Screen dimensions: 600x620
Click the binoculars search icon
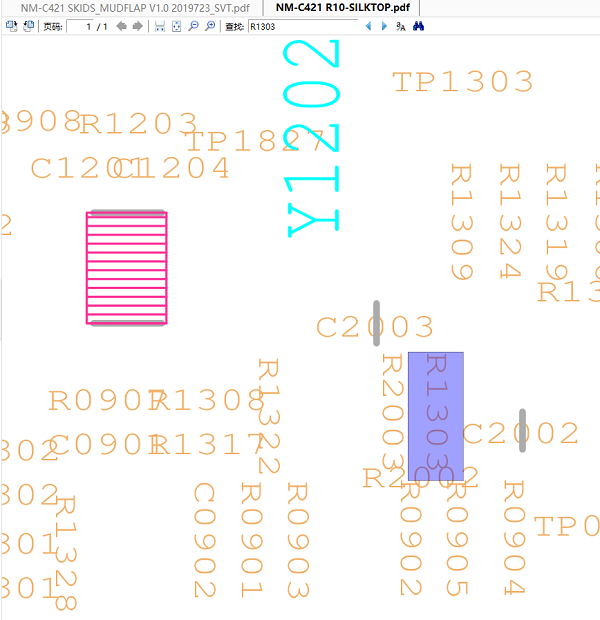coord(419,26)
